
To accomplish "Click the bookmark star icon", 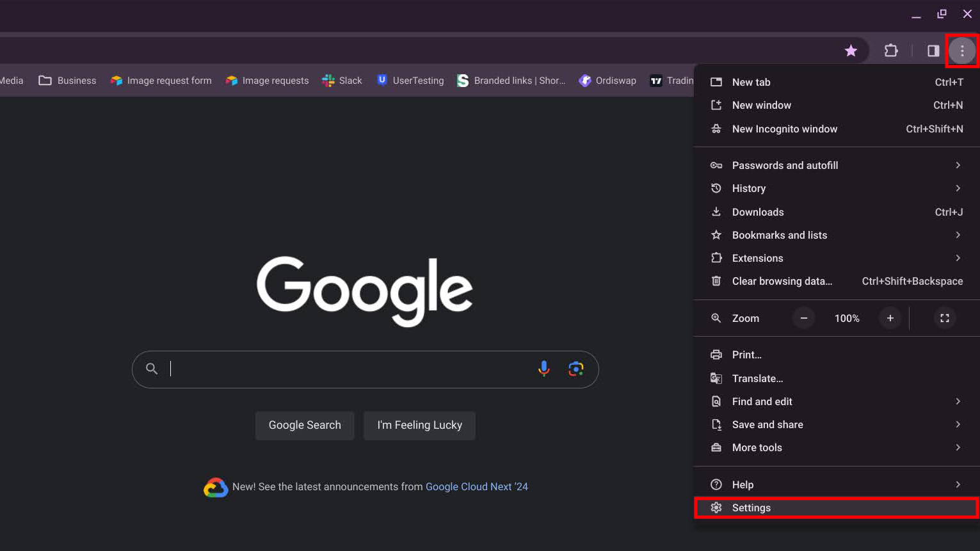I will pos(851,51).
